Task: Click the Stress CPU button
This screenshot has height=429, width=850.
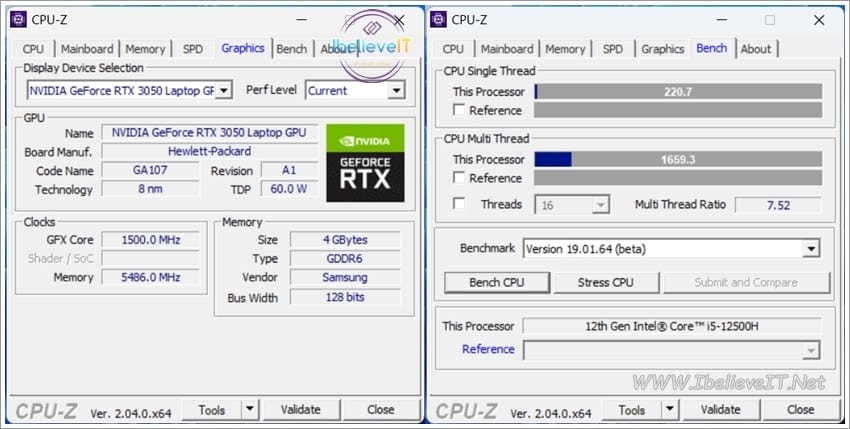Action: [606, 283]
